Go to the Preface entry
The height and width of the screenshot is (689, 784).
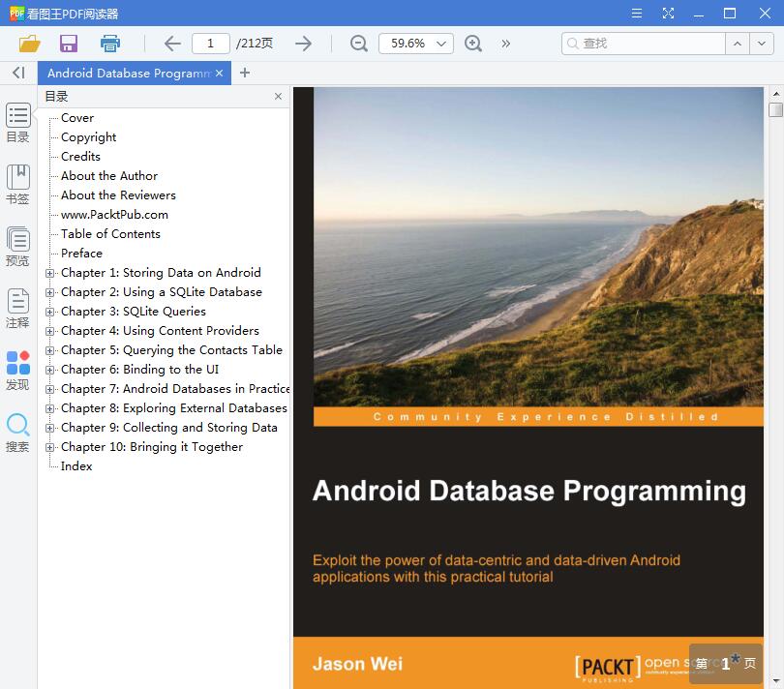(x=81, y=254)
